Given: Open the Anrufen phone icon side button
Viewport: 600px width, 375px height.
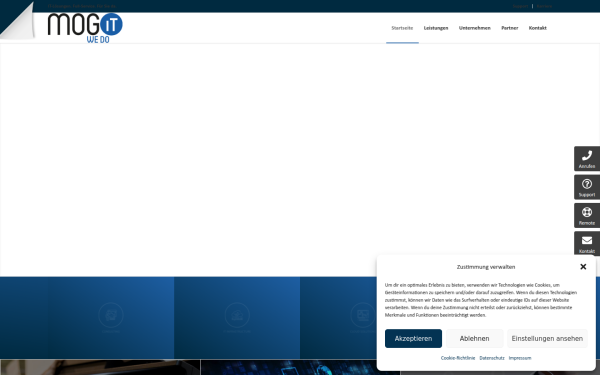Looking at the screenshot, I should tap(587, 158).
